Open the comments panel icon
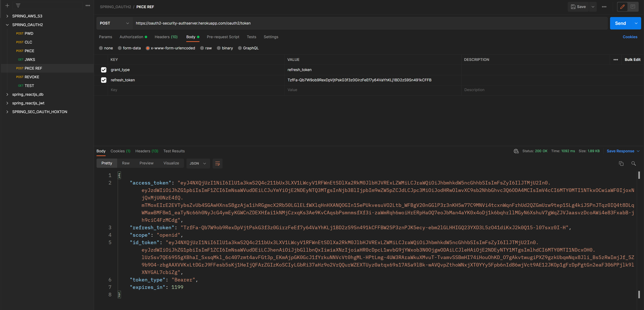 (x=634, y=7)
